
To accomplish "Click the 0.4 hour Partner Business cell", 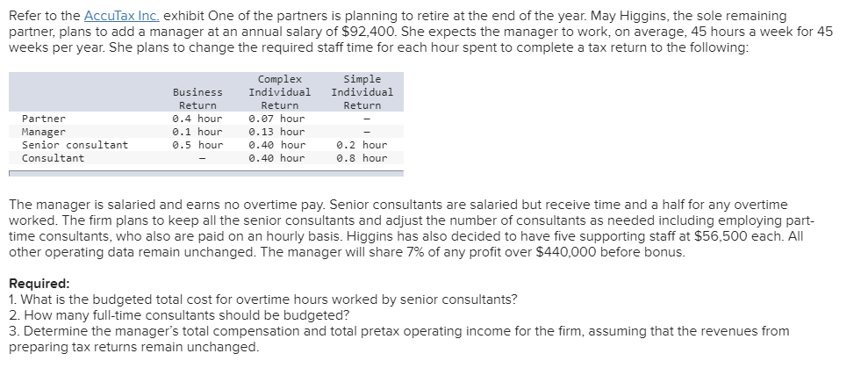I will point(197,119).
